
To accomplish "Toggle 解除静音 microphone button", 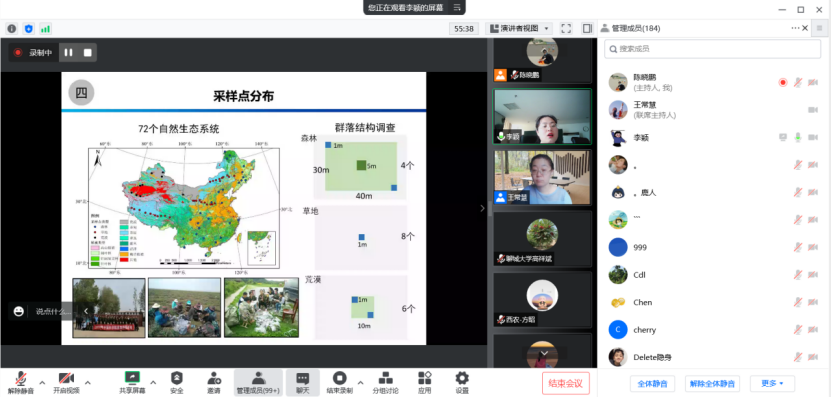I will [x=21, y=383].
